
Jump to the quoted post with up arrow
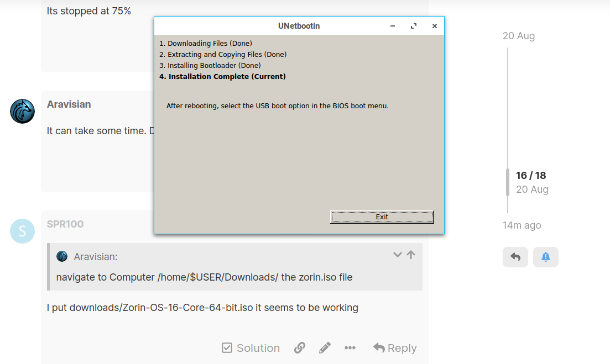(411, 255)
